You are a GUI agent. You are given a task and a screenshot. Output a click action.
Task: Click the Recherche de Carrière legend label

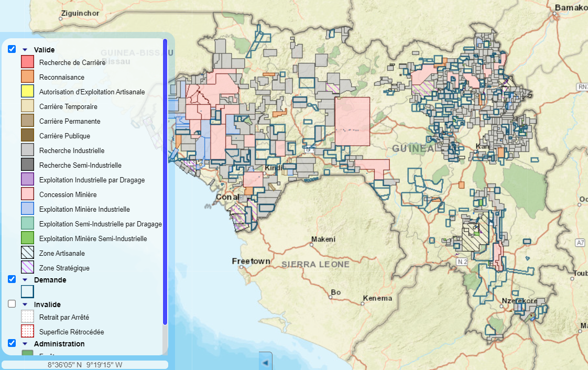coord(72,62)
